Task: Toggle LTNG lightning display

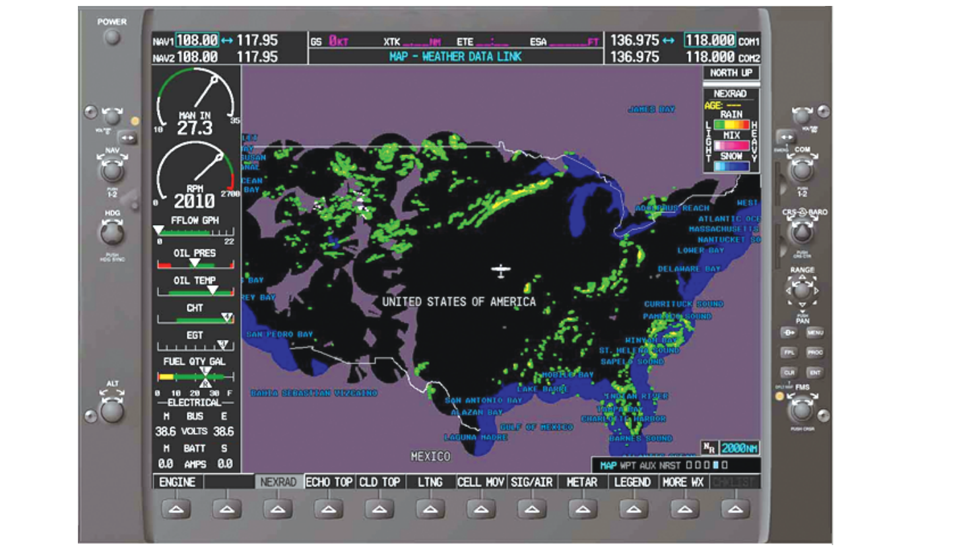Action: click(430, 482)
